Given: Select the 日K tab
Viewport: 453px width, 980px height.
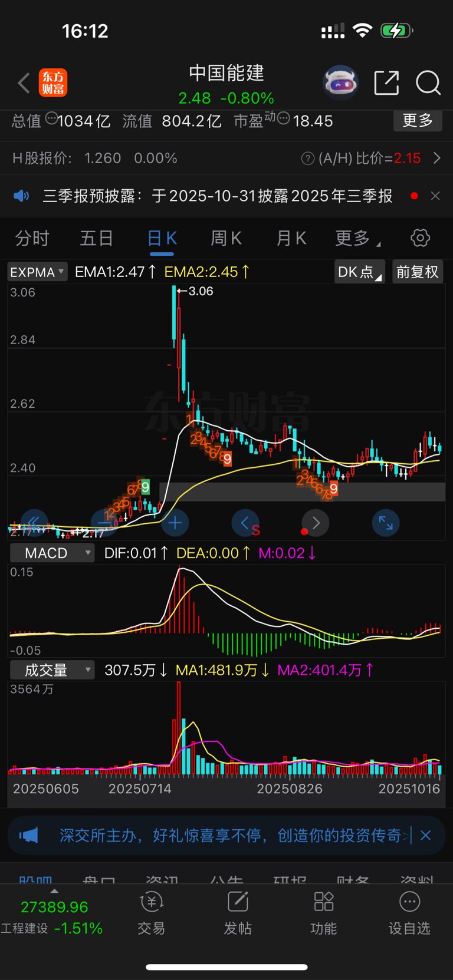Looking at the screenshot, I should (x=162, y=238).
